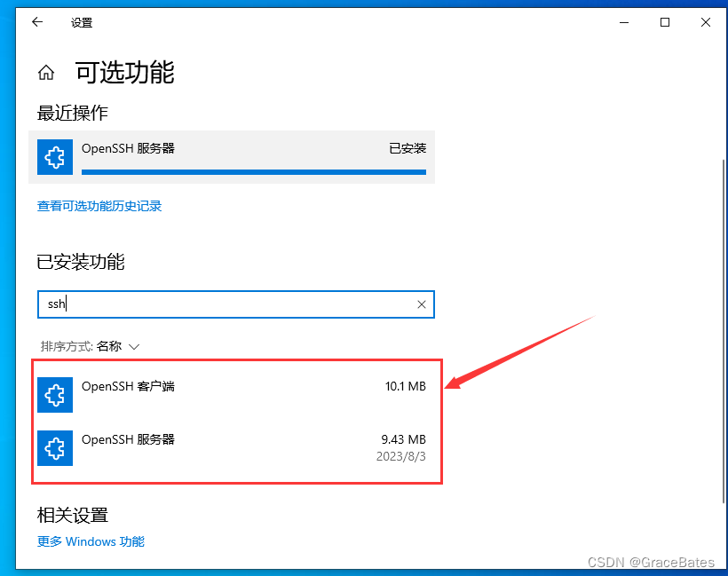
Task: Minimize the 设置 window
Action: [624, 22]
